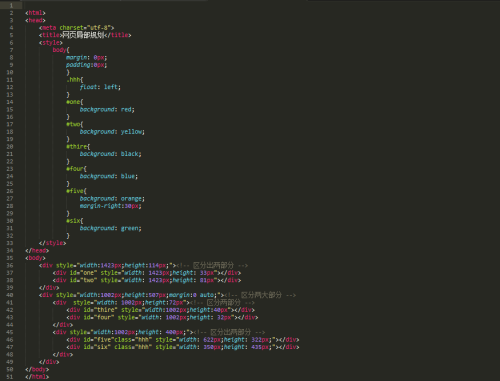Viewport: 500px width, 381px height.
Task: Click the background: blue; declaration
Action: pyautogui.click(x=109, y=176)
